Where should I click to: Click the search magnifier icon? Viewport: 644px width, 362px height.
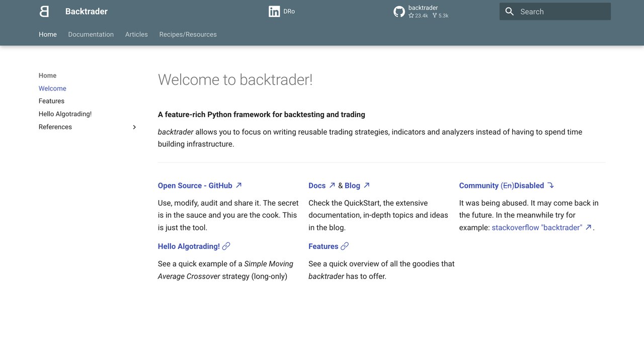[510, 12]
